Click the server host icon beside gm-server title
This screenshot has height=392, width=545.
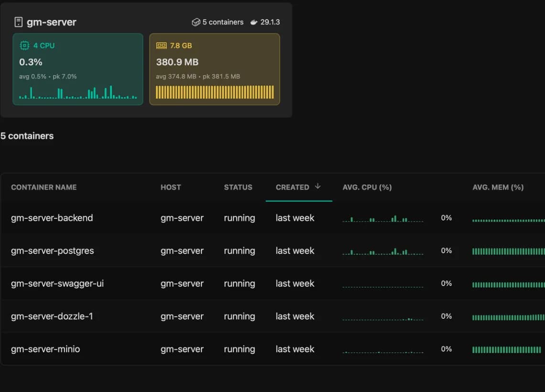pos(19,22)
